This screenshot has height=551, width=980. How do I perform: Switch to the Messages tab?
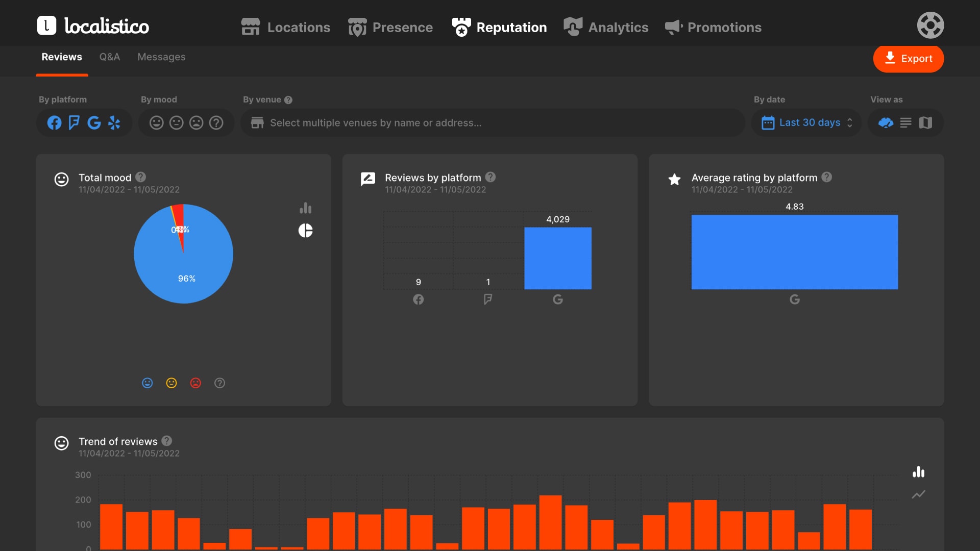tap(161, 57)
